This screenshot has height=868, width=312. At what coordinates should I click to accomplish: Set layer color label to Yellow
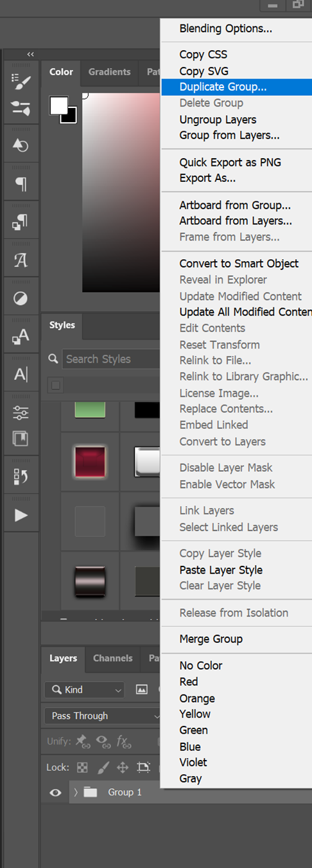click(x=195, y=714)
